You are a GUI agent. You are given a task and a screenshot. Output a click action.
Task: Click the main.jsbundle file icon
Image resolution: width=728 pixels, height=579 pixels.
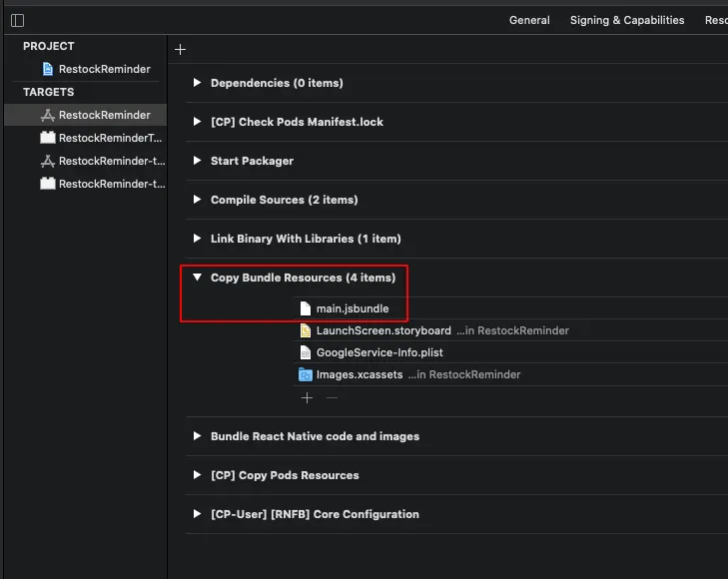[306, 308]
